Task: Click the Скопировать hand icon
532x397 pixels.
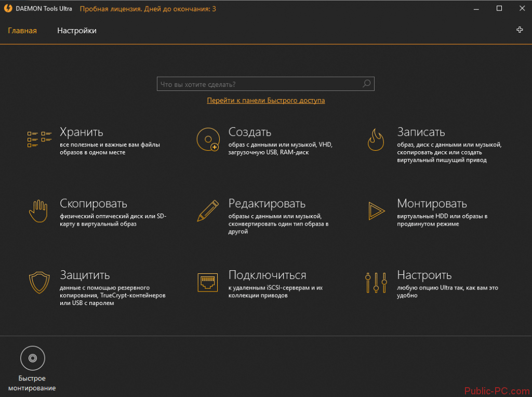Action: point(38,211)
